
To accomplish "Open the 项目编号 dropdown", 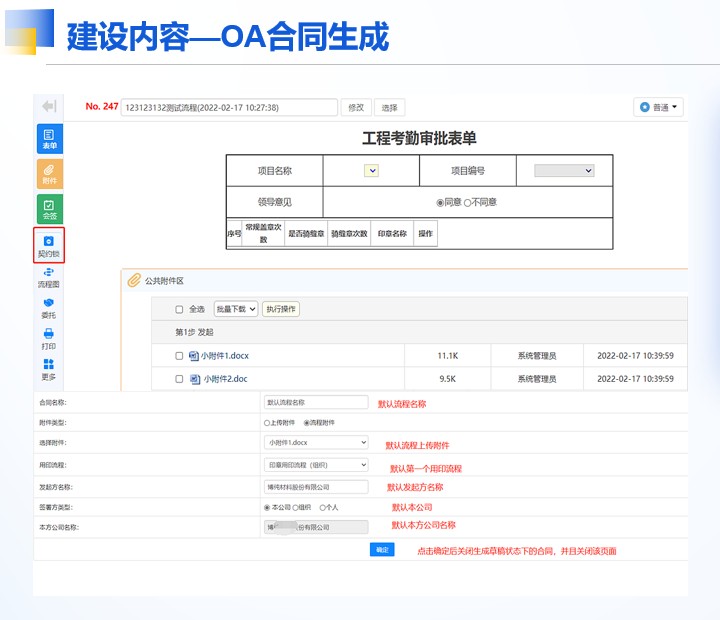I will click(564, 171).
